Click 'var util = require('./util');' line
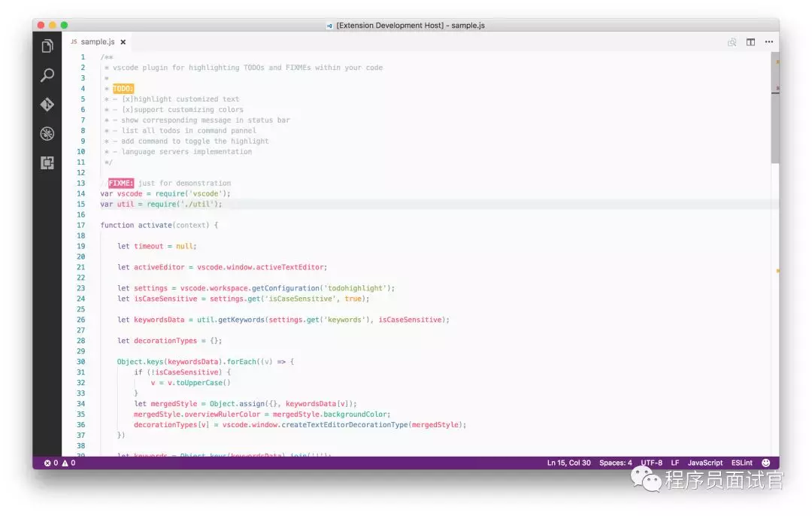 point(161,204)
